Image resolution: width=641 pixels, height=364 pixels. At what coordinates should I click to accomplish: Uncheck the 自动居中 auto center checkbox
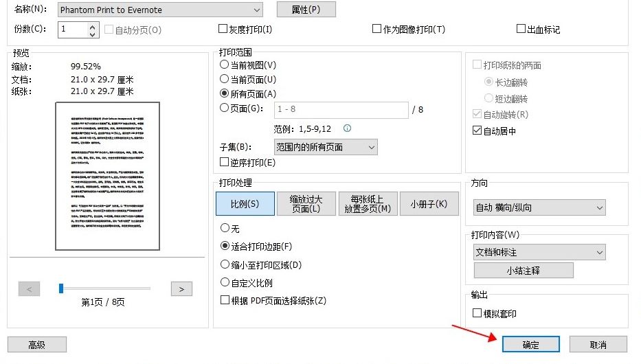pos(477,130)
